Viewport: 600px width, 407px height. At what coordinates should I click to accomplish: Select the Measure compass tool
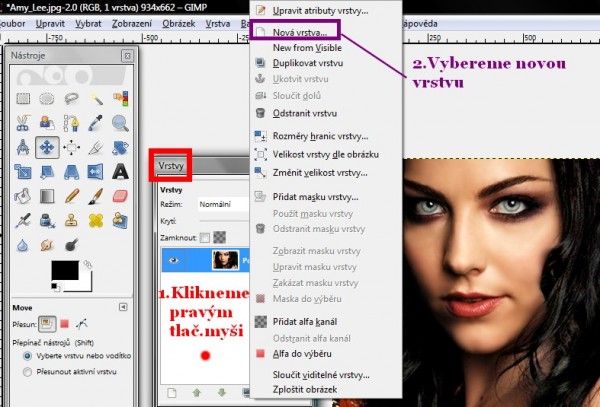23,148
